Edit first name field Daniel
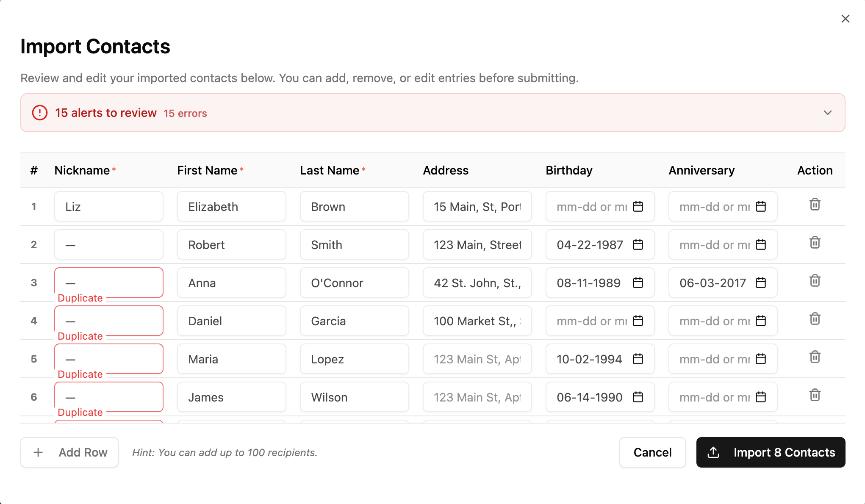Image resolution: width=865 pixels, height=504 pixels. [232, 321]
